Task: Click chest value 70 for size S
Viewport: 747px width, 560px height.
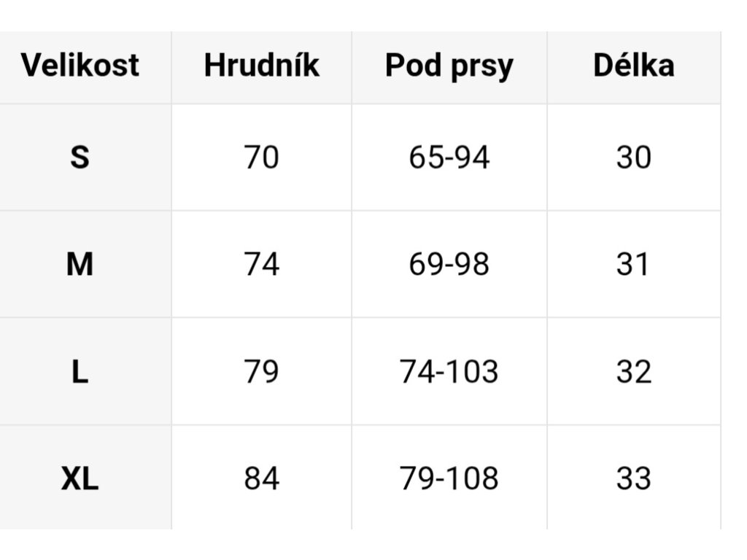Action: (x=261, y=157)
